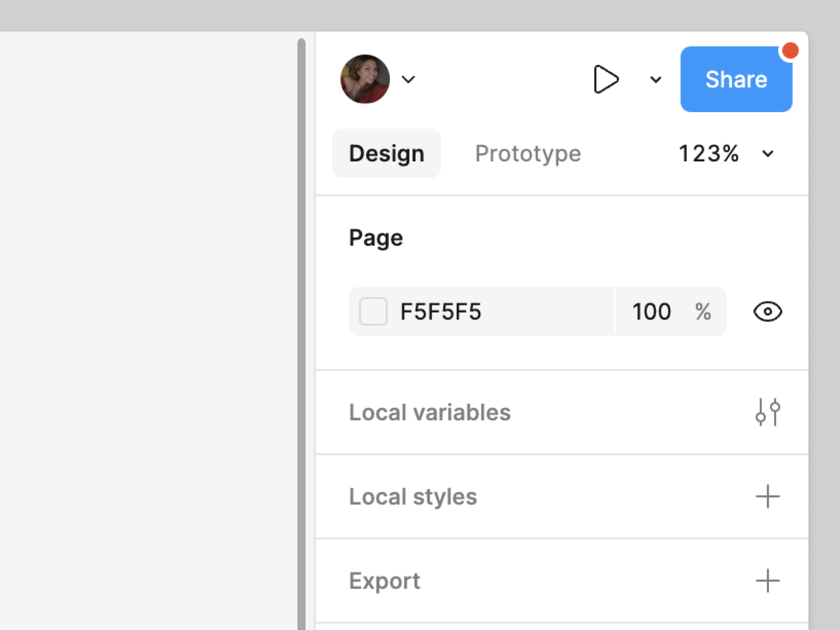The height and width of the screenshot is (630, 840).
Task: Click the canvas vertical scrollbar
Action: [x=301, y=334]
